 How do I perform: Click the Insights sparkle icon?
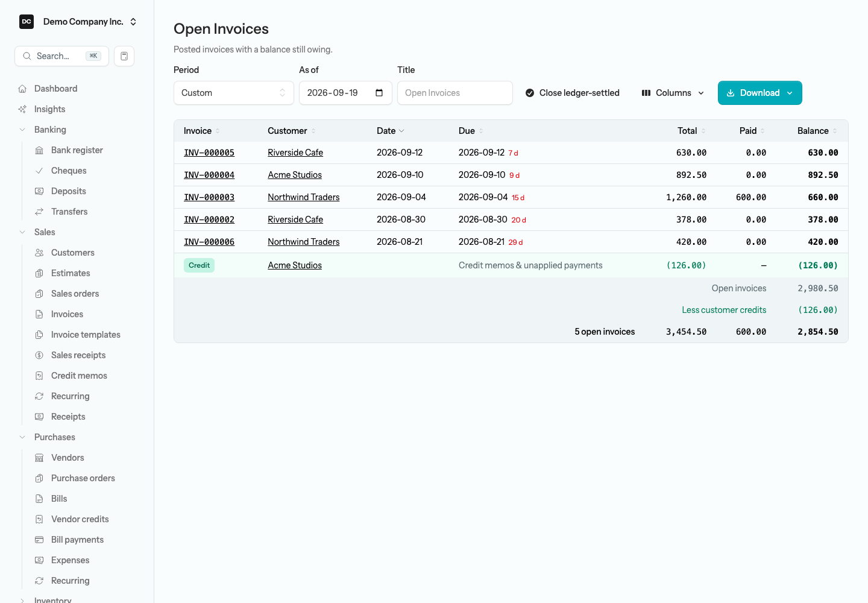(22, 109)
